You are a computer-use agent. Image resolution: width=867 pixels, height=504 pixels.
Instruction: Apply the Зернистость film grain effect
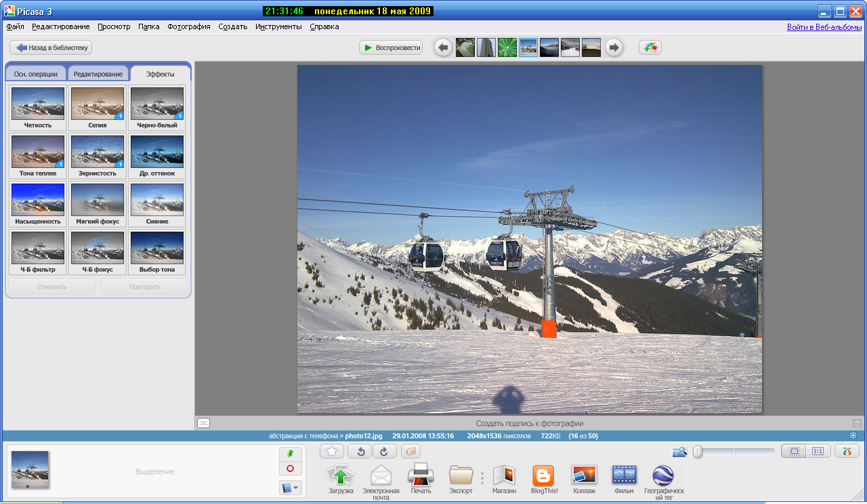click(98, 156)
